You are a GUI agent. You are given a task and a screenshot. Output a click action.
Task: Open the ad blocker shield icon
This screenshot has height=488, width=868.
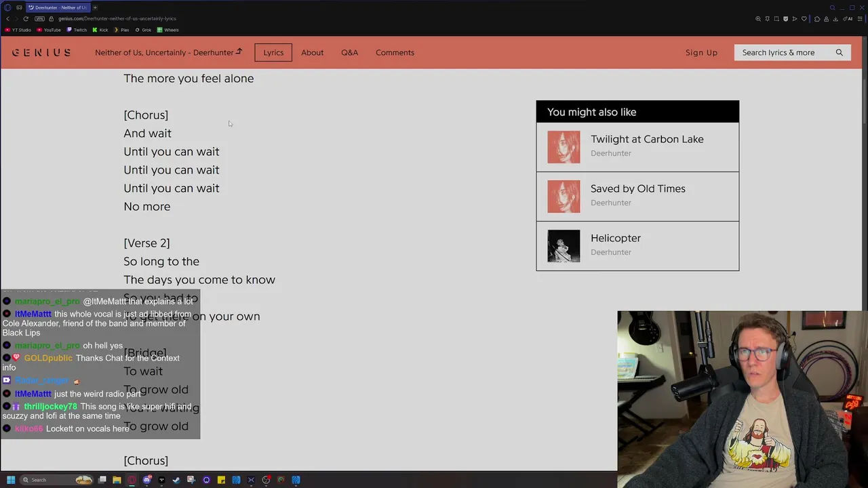pos(785,19)
